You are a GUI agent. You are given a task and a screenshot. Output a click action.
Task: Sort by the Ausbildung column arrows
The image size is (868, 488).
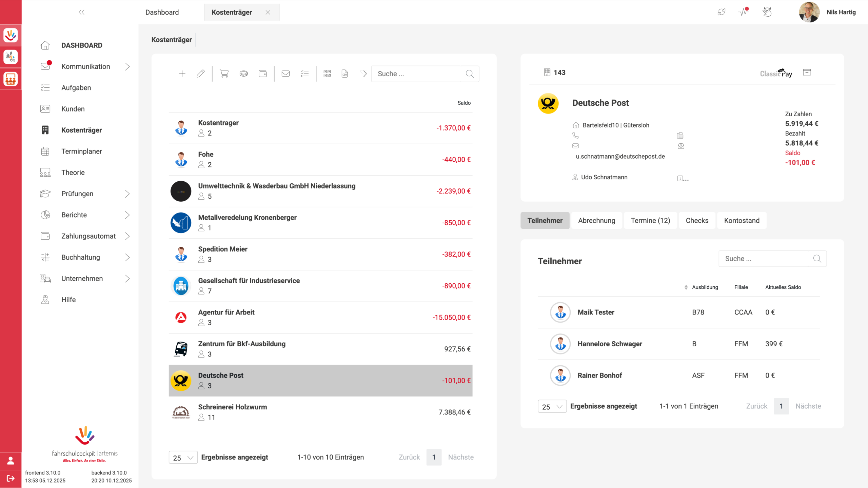pyautogui.click(x=686, y=287)
